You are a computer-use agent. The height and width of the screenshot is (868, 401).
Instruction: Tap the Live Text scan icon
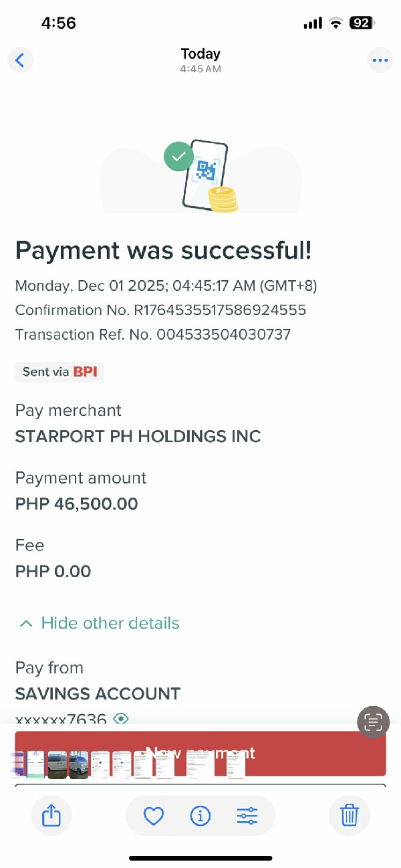pyautogui.click(x=373, y=722)
